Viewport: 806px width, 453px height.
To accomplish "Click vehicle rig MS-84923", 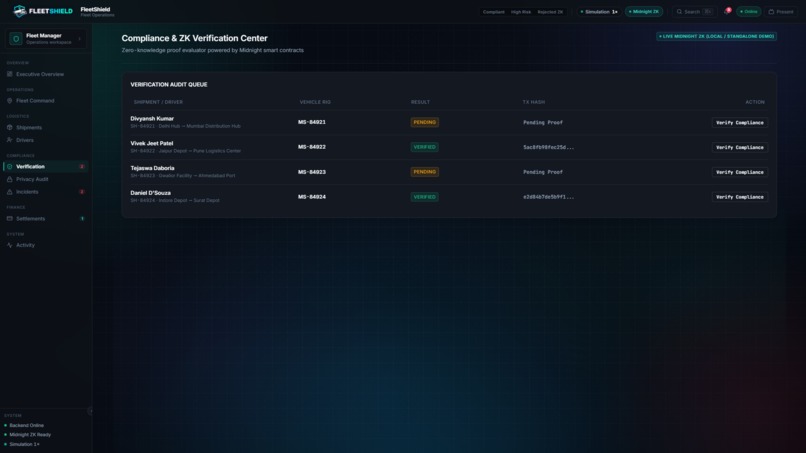I will click(x=312, y=172).
